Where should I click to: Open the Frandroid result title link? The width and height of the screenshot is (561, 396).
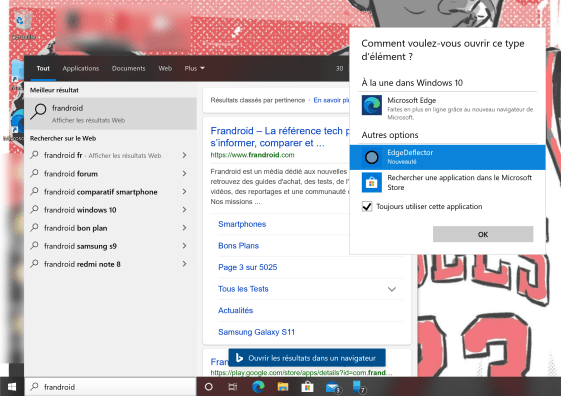click(x=280, y=137)
